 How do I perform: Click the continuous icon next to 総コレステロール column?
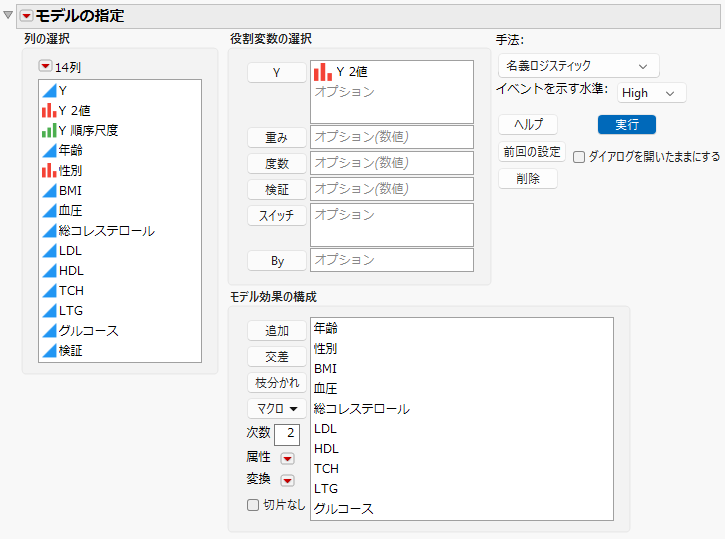click(49, 231)
